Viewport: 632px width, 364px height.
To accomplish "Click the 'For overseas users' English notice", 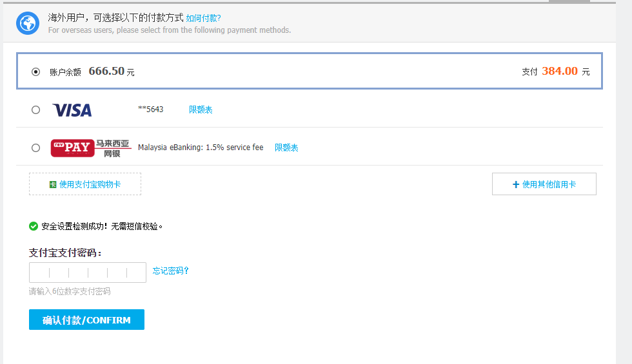I will click(169, 30).
